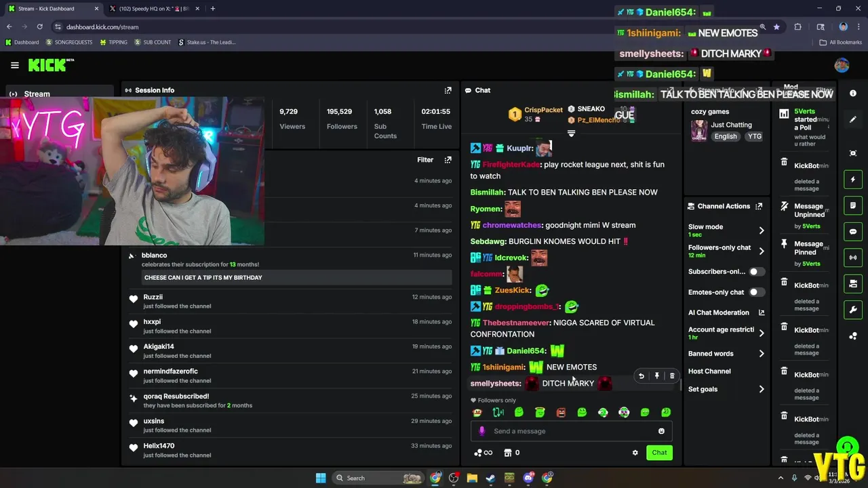Screen dimensions: 868x488
Task: Toggle Emotes-only chat switch
Action: [756, 292]
